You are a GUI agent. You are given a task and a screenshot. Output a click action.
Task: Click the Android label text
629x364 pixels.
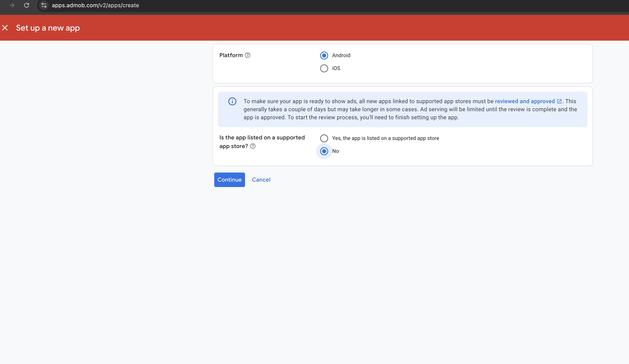[341, 55]
